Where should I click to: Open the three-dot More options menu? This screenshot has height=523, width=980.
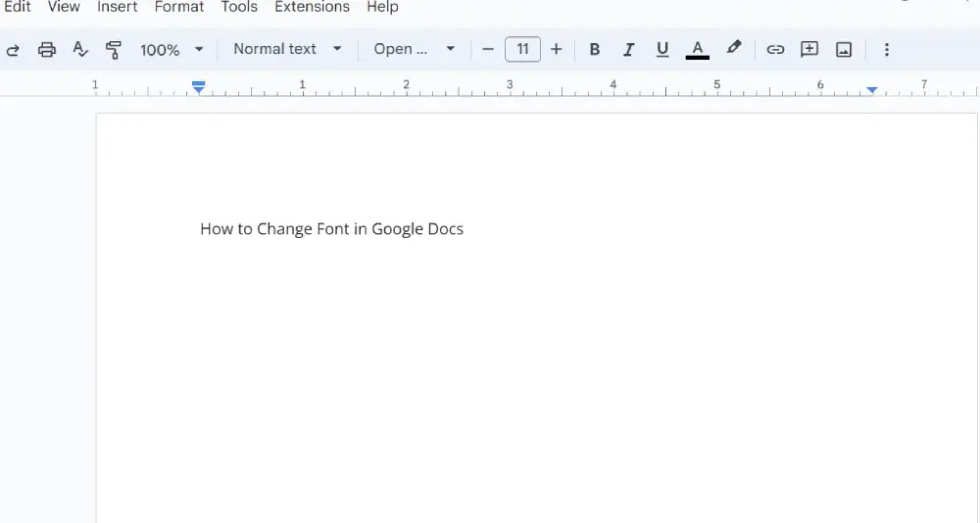[886, 49]
